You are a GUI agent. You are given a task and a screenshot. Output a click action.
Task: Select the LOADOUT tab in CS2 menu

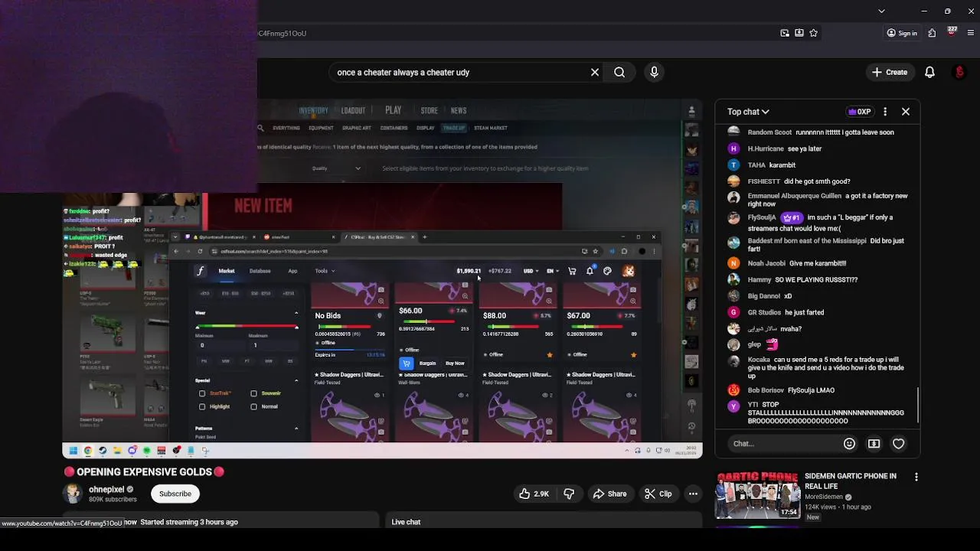point(353,111)
